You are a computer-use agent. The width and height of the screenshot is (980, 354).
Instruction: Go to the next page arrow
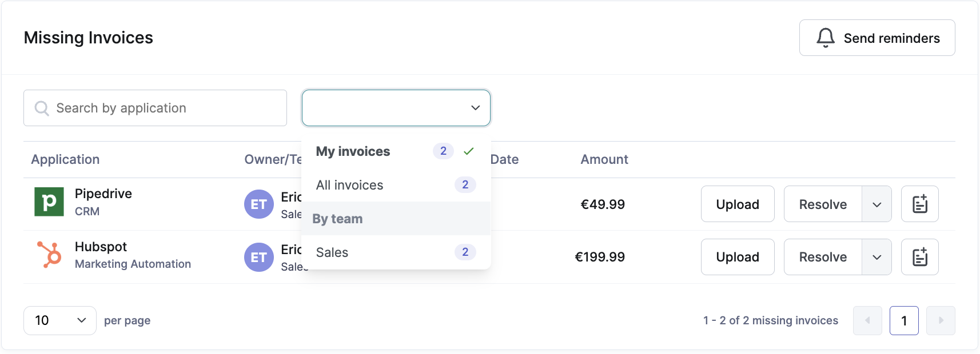[x=940, y=320]
